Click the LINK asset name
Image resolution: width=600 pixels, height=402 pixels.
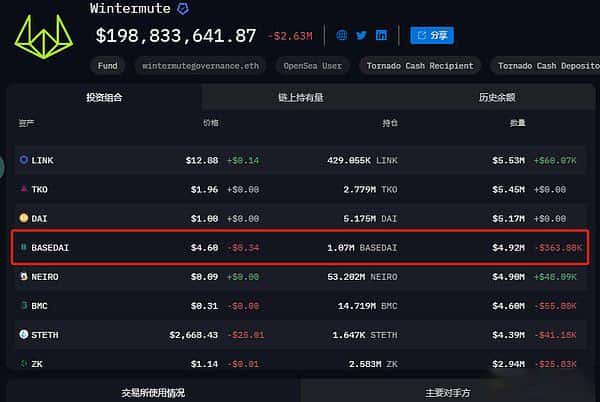[42, 160]
